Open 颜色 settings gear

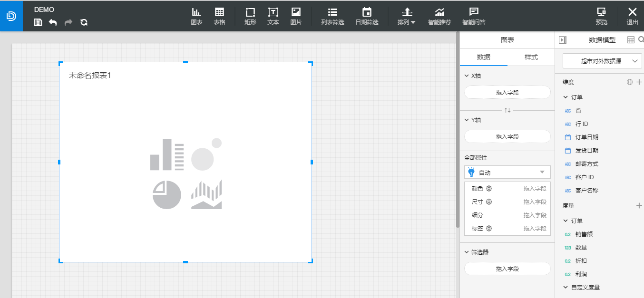tap(489, 188)
